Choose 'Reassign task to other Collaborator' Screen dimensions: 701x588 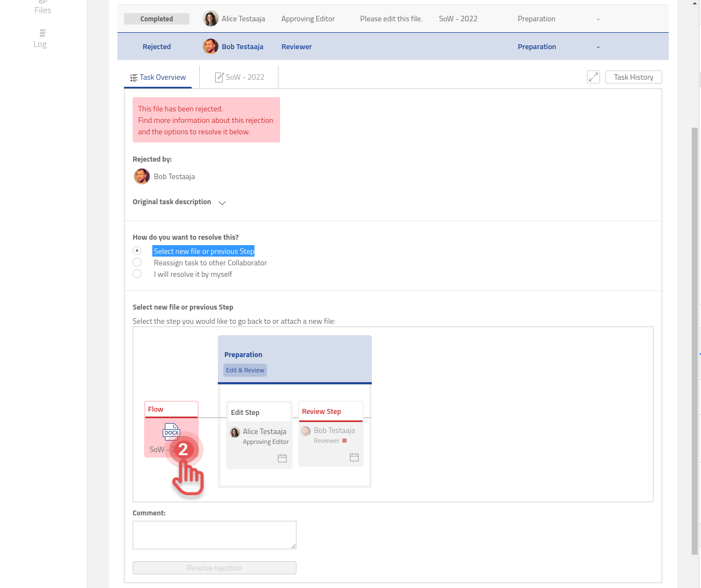click(137, 262)
